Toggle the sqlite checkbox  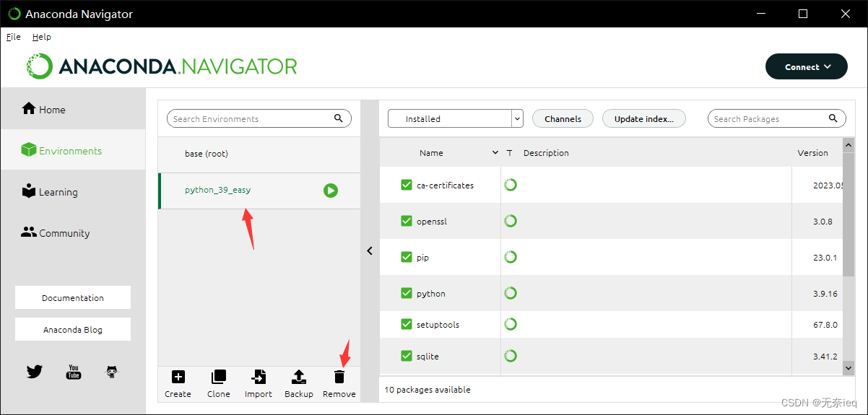pos(407,356)
